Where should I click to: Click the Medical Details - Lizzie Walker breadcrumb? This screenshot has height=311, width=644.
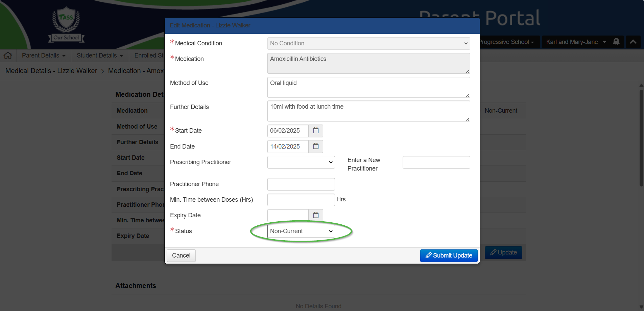click(51, 71)
